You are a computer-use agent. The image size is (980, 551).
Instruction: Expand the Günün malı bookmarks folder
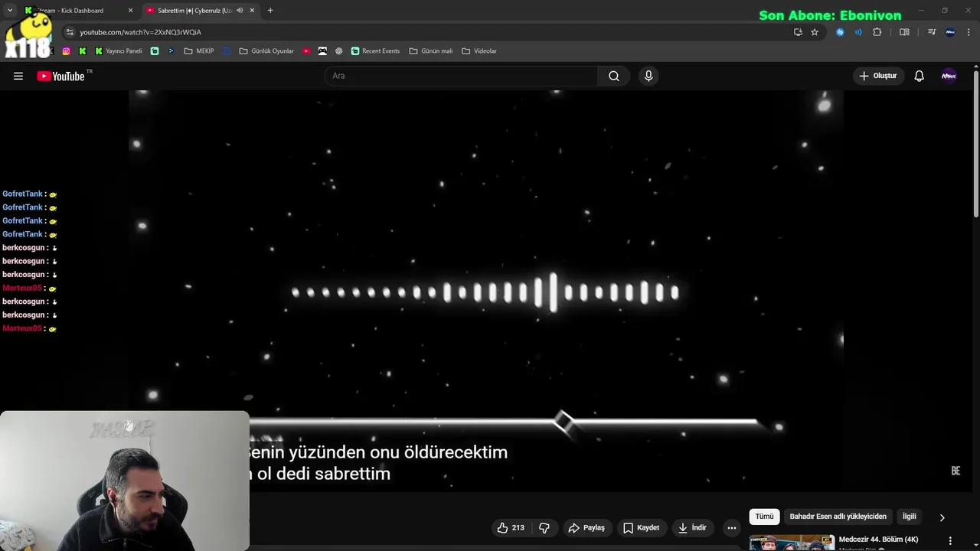431,51
